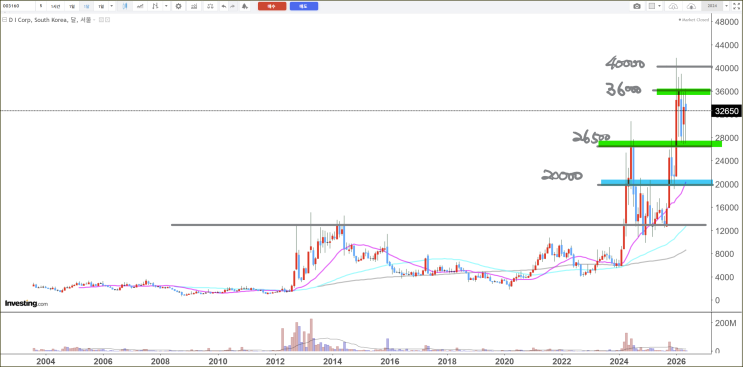
Task: Select the 5-minute timeframe button
Action: click(x=41, y=6)
